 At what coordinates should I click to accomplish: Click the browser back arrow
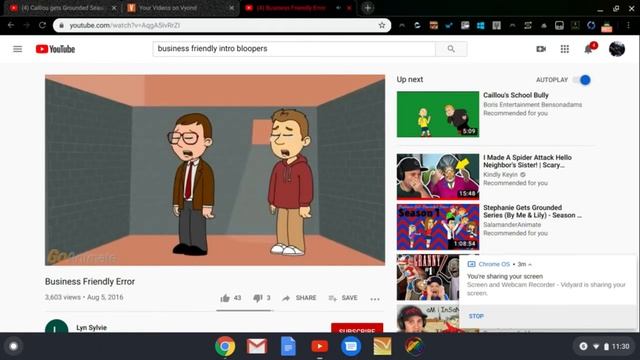(x=11, y=25)
